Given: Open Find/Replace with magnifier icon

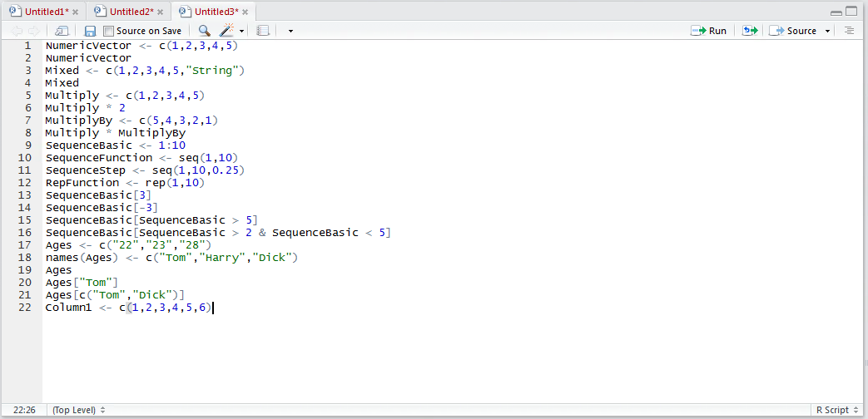Looking at the screenshot, I should 204,31.
